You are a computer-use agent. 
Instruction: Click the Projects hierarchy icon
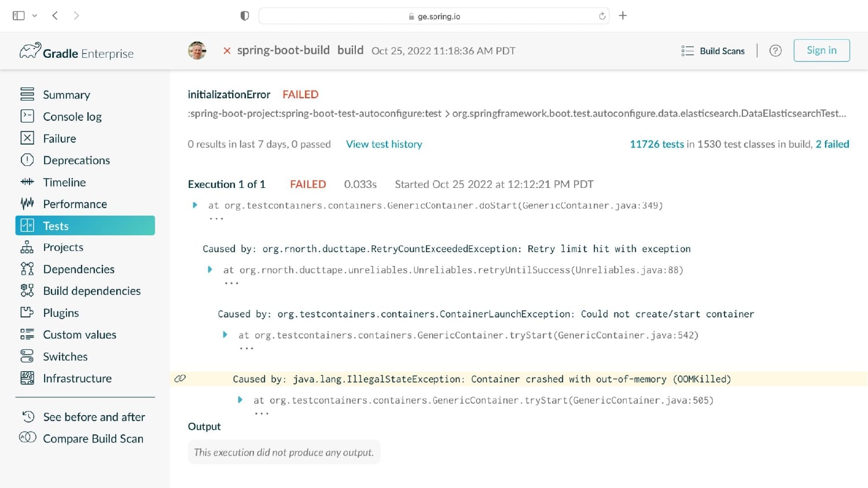click(27, 247)
